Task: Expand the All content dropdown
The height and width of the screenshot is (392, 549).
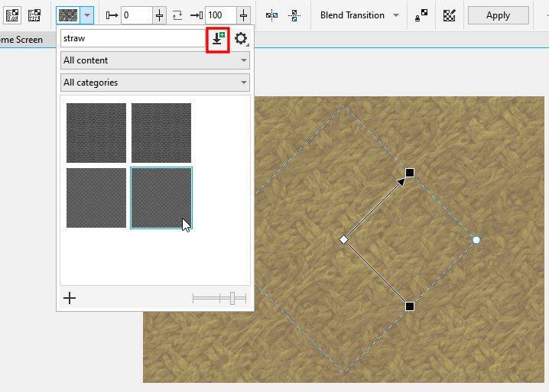Action: click(155, 60)
